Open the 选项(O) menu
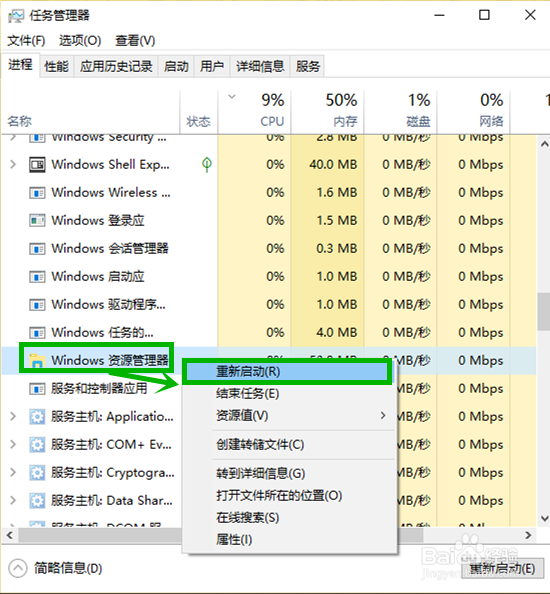550x594 pixels. (x=80, y=41)
